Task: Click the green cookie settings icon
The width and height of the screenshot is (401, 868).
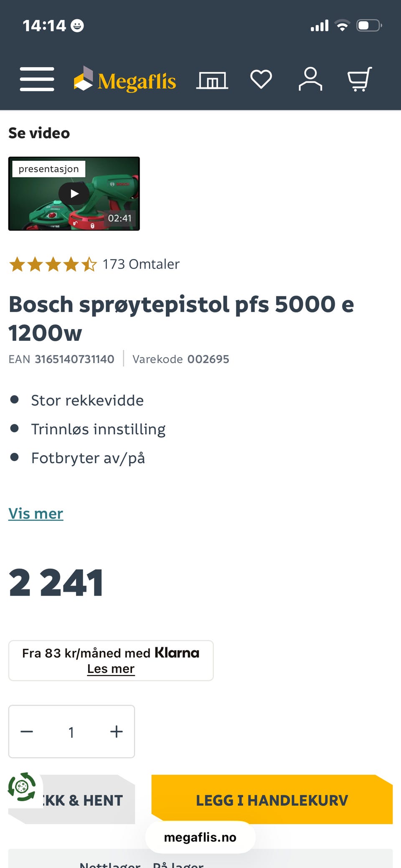Action: (x=22, y=787)
